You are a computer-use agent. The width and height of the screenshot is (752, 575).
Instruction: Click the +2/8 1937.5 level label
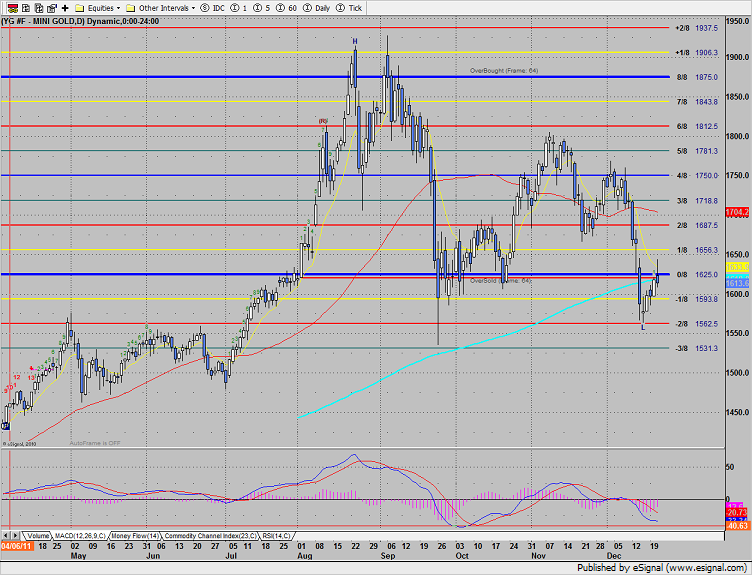(x=696, y=28)
